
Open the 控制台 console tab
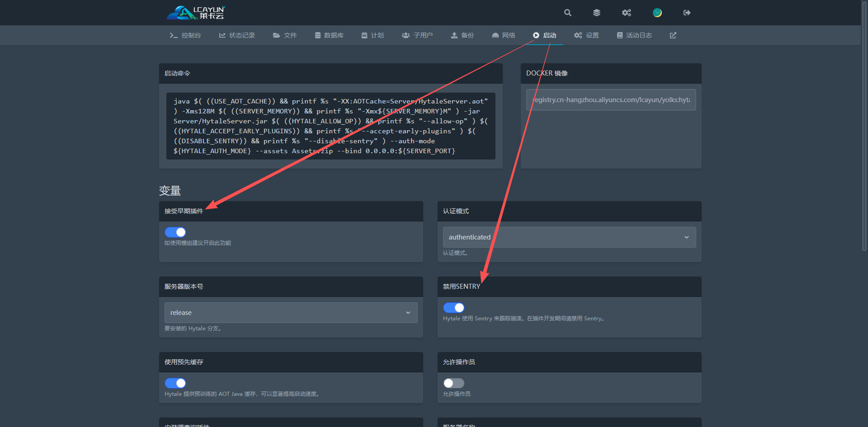[185, 35]
